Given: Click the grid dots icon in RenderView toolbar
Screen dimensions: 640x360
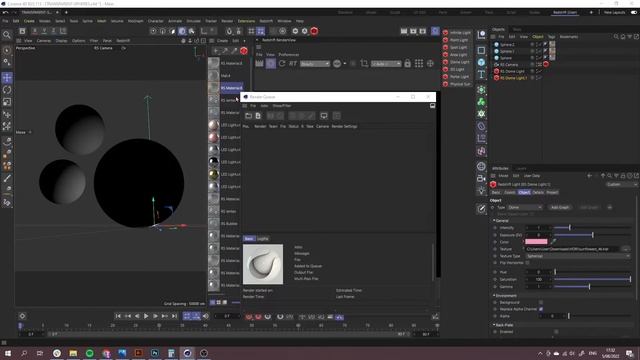Looking at the screenshot, I should 419,64.
